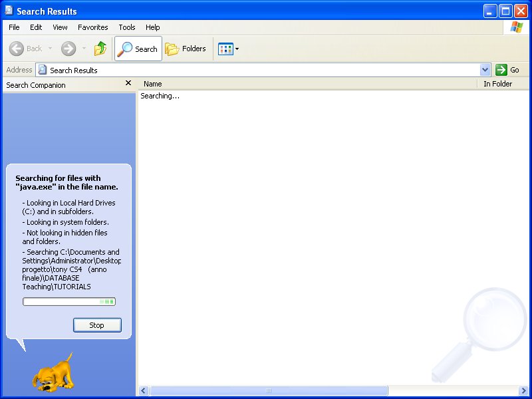
Task: Open the Forward history dropdown arrow
Action: tap(84, 49)
